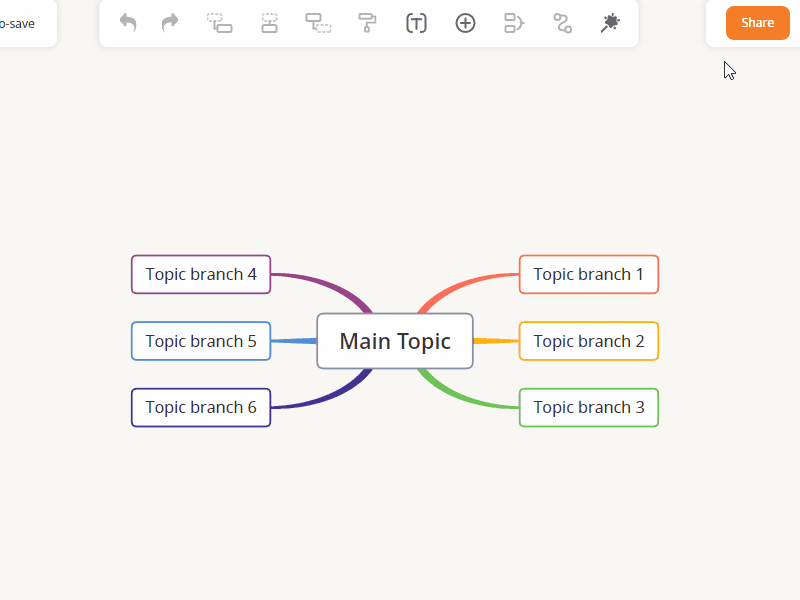Open the layout direction icon

click(x=513, y=22)
